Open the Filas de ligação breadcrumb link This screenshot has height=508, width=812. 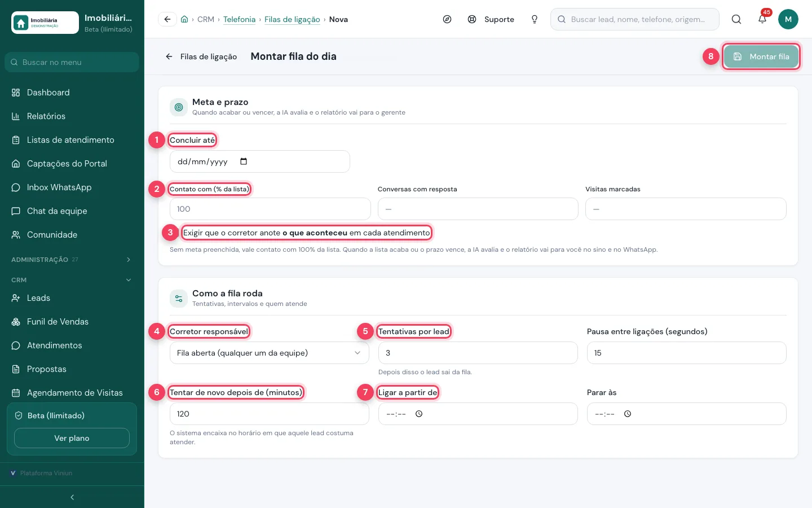pyautogui.click(x=292, y=19)
